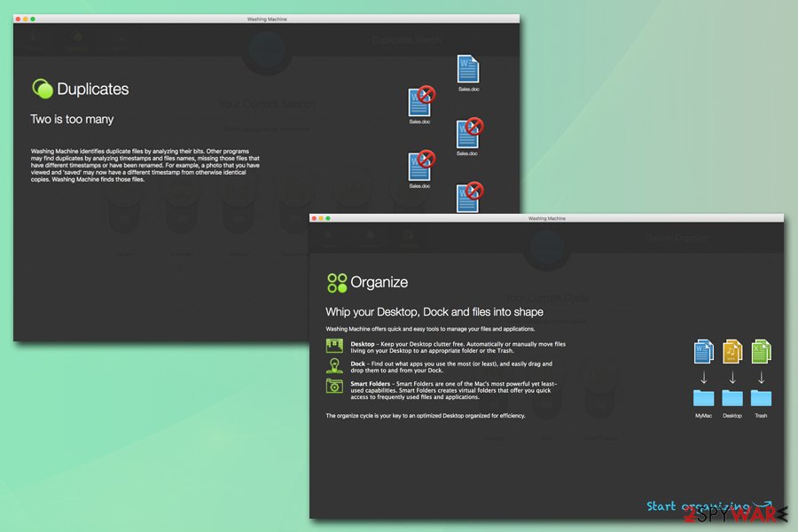The image size is (798, 532).
Task: Click the 'Two is too many' subtitle
Action: click(x=72, y=119)
